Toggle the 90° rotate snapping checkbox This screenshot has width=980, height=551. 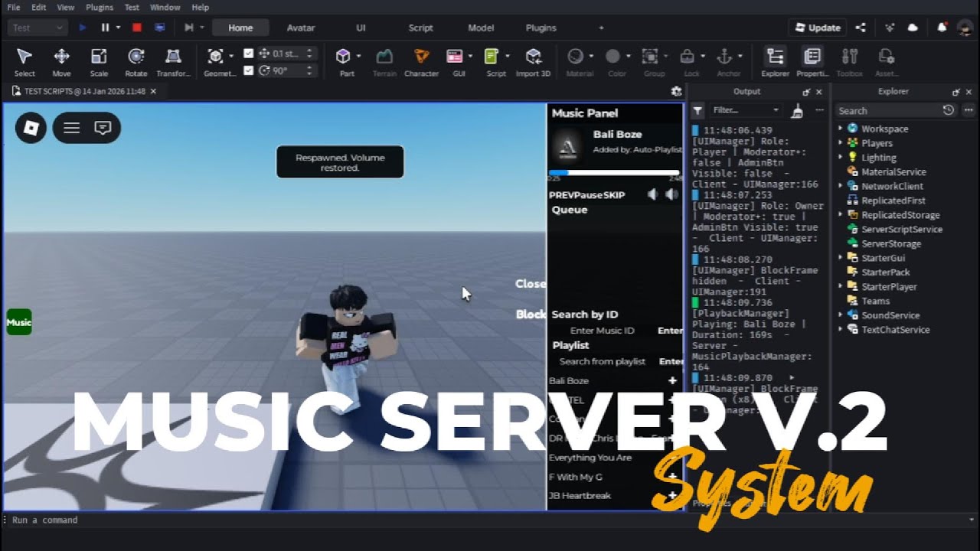(x=248, y=70)
